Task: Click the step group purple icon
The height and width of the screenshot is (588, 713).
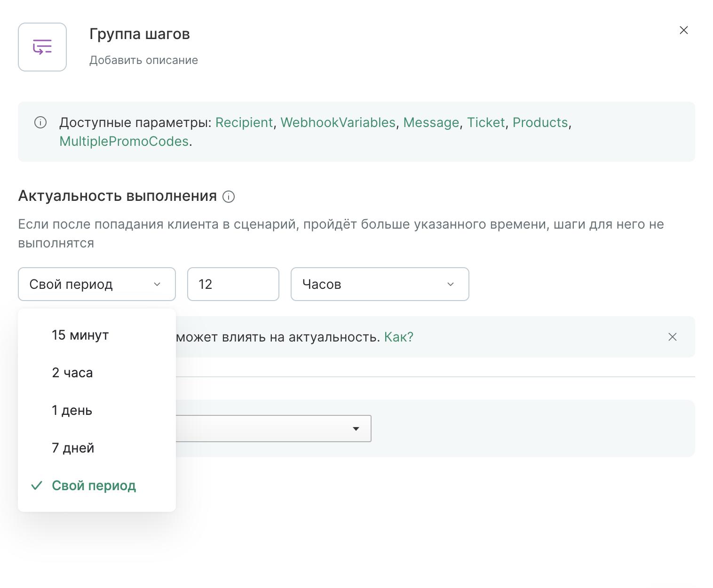Action: 42,47
